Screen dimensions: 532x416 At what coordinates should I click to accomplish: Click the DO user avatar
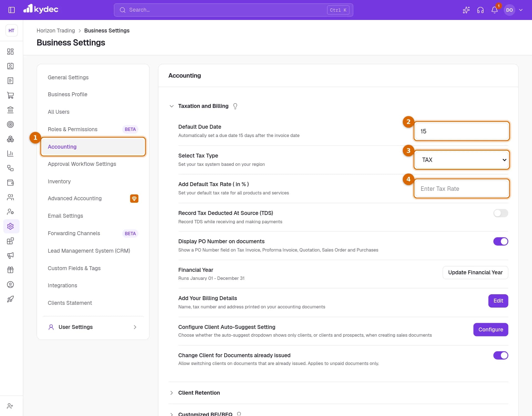509,10
